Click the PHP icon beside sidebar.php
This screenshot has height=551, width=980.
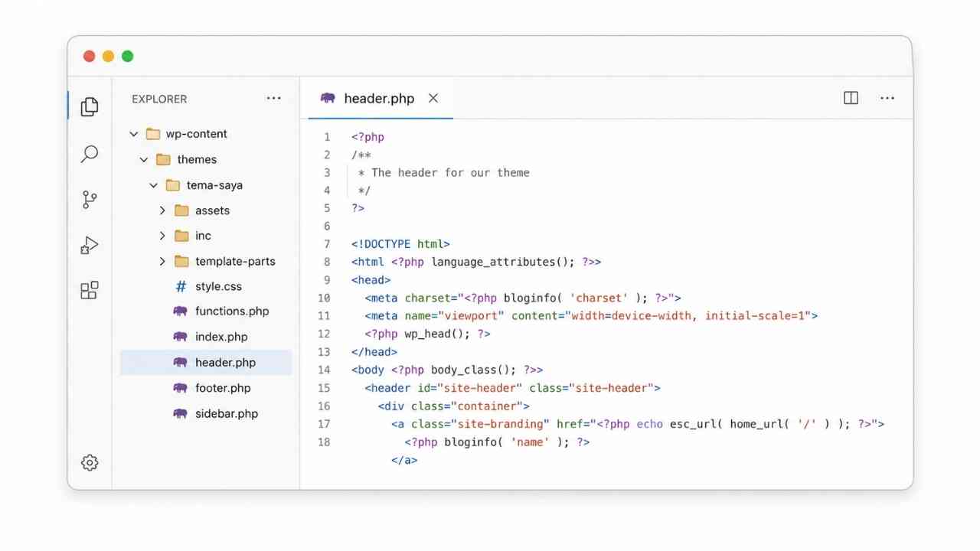(x=180, y=413)
